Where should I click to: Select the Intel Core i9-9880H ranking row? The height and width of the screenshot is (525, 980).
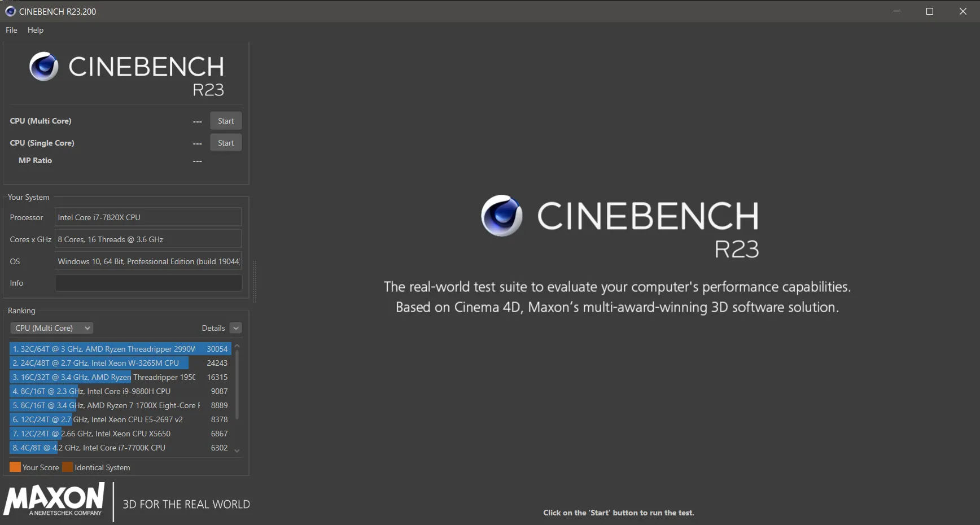120,391
